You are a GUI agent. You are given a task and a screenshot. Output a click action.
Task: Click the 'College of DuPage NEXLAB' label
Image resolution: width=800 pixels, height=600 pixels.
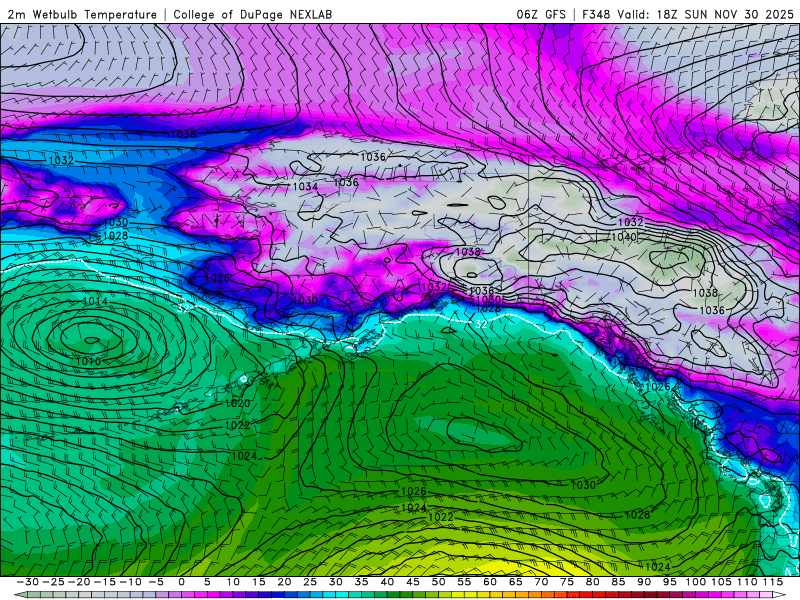[x=253, y=15]
